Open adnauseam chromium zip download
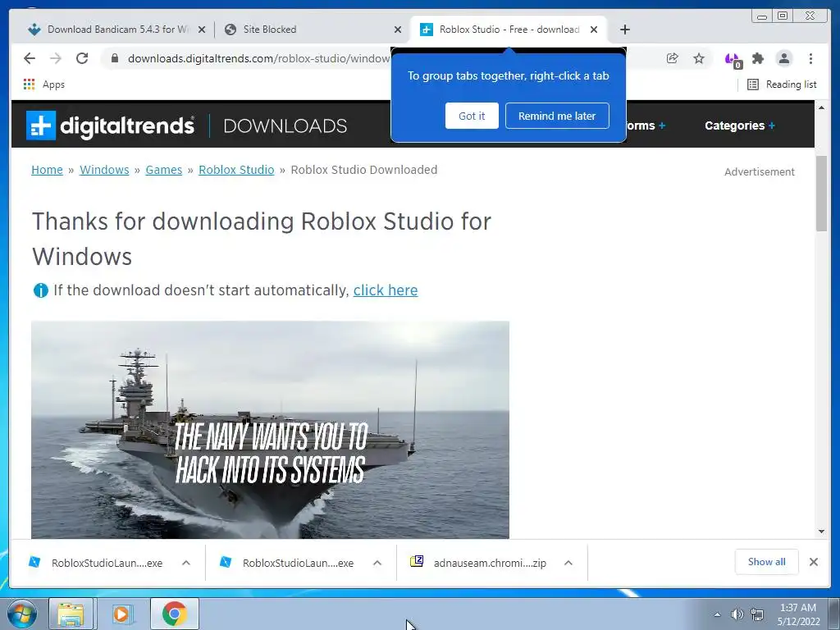Screen dimensions: 840x630 click(478, 563)
